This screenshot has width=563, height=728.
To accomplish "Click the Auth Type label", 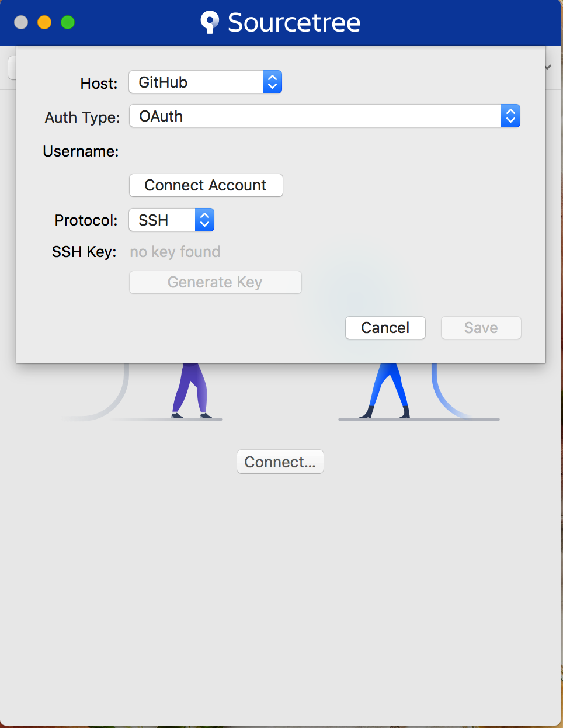I will click(x=82, y=117).
